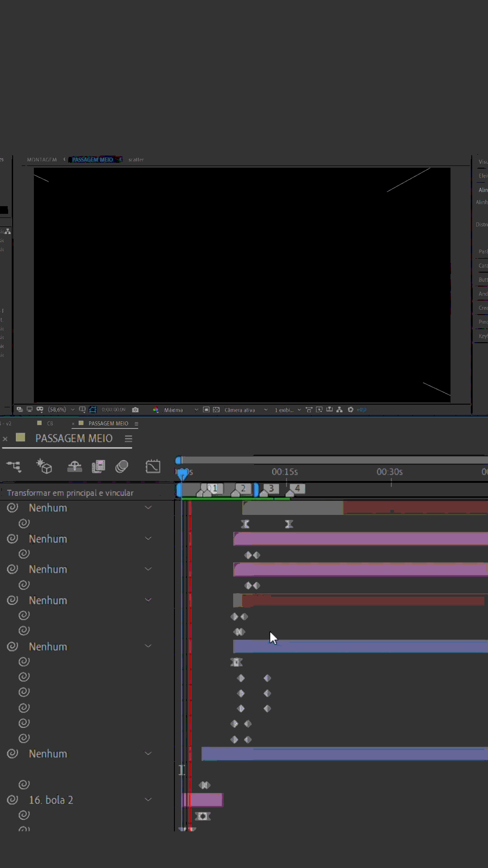
Task: Click the reset exposure icon near +0,0
Action: 350,410
